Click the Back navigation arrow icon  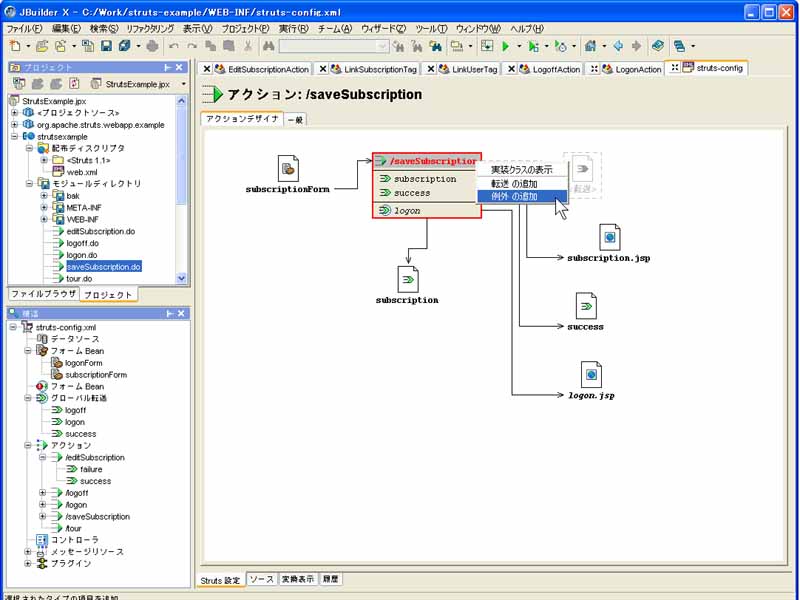coord(618,46)
